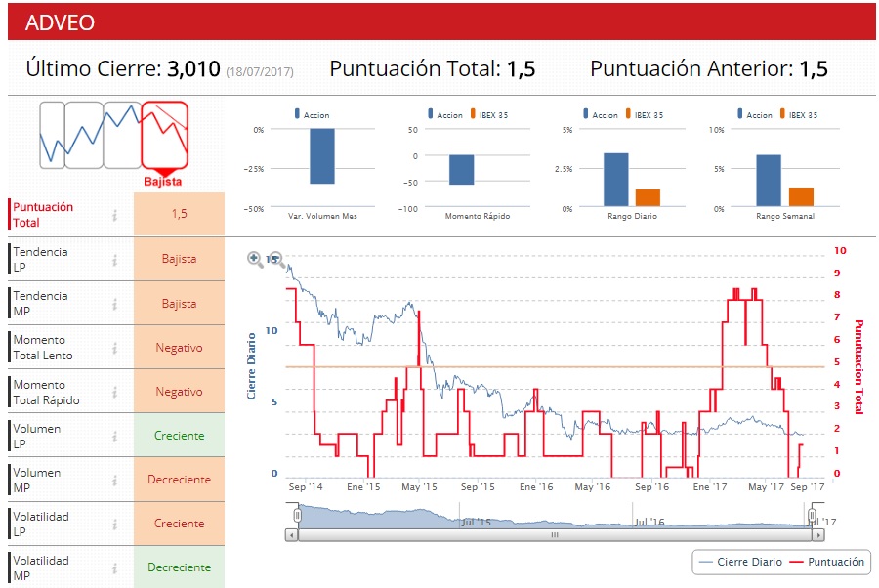Click the Tendencia MP Bajista cell
This screenshot has height=588, width=879.
[x=179, y=303]
